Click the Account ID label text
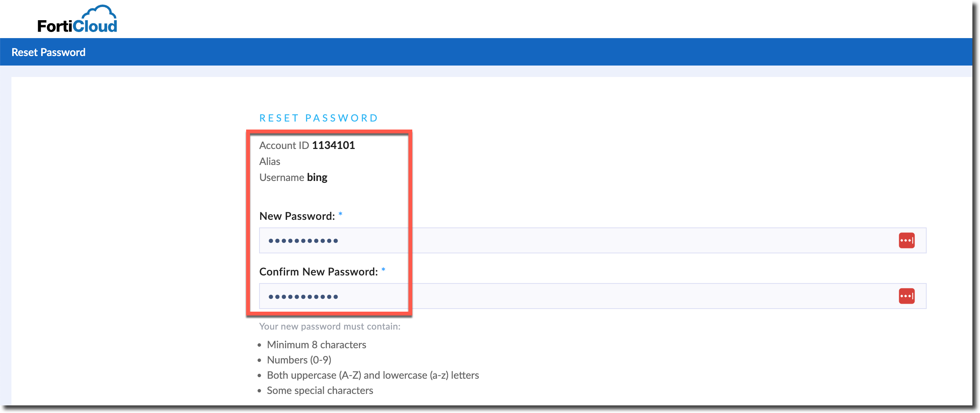The width and height of the screenshot is (980, 413). coord(284,145)
